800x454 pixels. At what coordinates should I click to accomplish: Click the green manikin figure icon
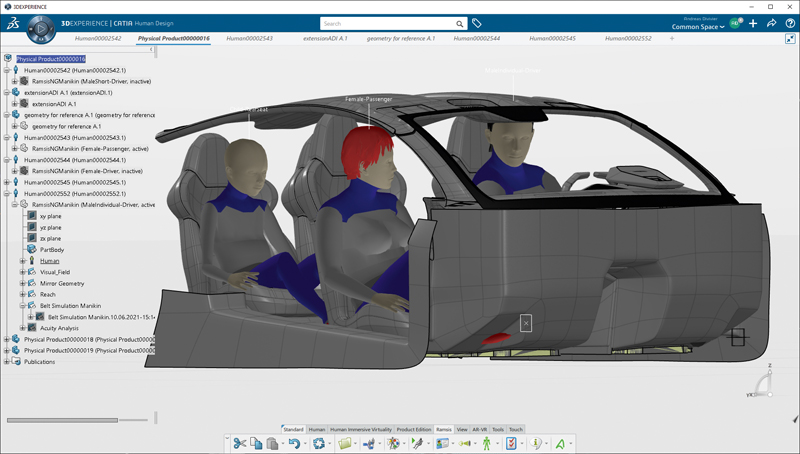487,443
